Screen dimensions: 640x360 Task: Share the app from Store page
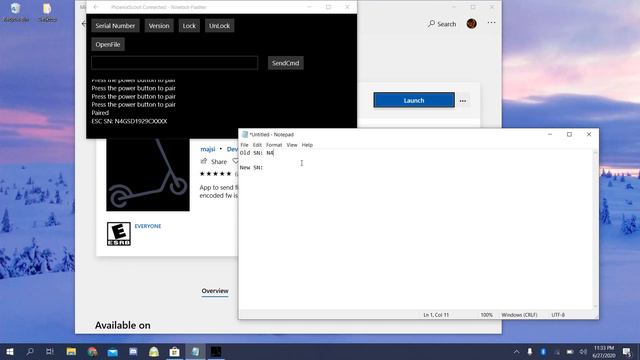(x=214, y=162)
